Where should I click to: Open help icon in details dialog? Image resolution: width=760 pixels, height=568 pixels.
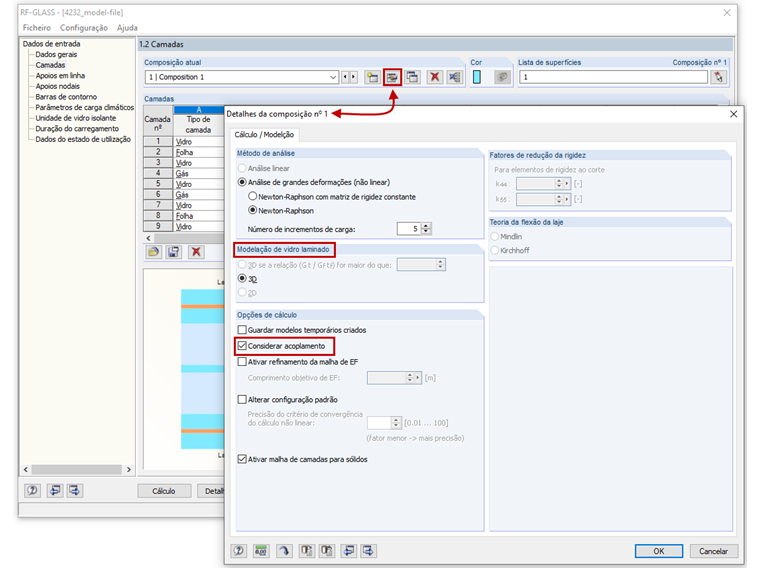[x=238, y=551]
